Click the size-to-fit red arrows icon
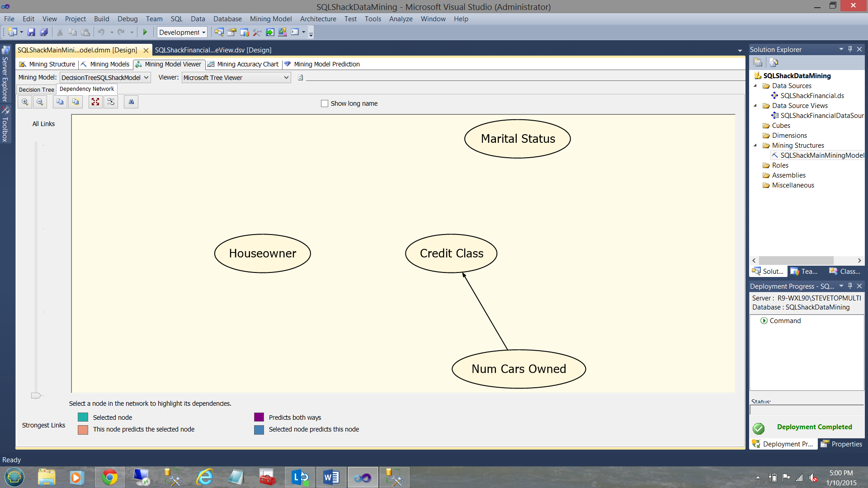Screen dimensions: 868x488 [x=95, y=102]
